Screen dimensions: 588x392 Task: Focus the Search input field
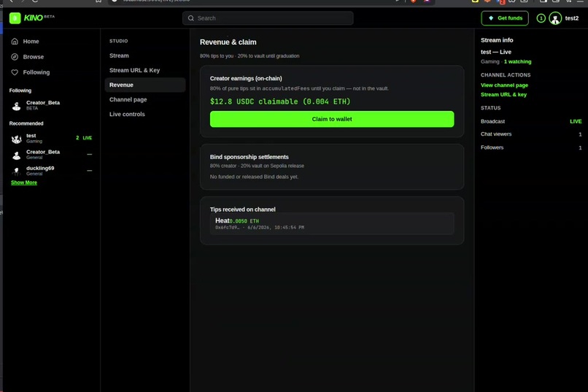[x=268, y=18]
